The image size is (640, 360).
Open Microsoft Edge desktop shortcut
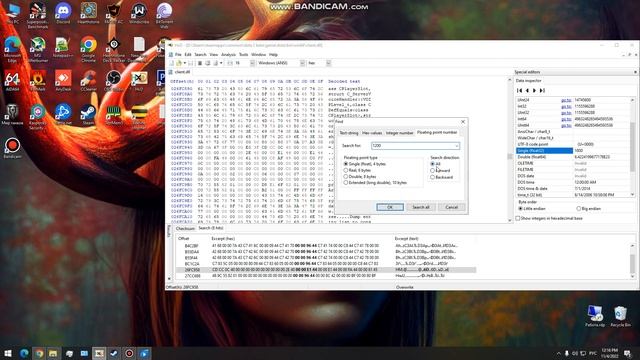(x=12, y=49)
